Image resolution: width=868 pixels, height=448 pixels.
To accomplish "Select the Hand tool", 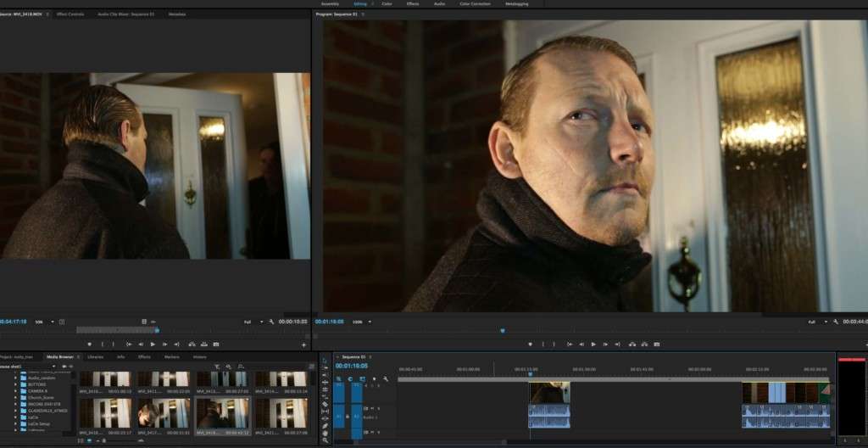I will tap(325, 433).
